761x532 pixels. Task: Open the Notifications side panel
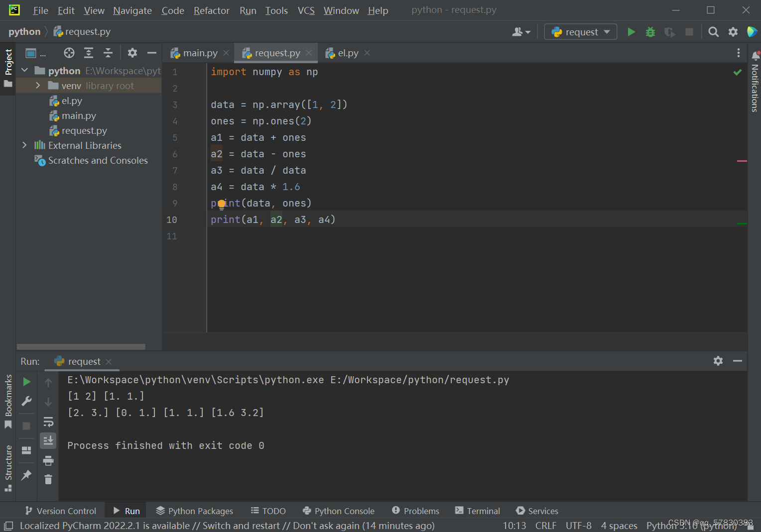coord(755,82)
